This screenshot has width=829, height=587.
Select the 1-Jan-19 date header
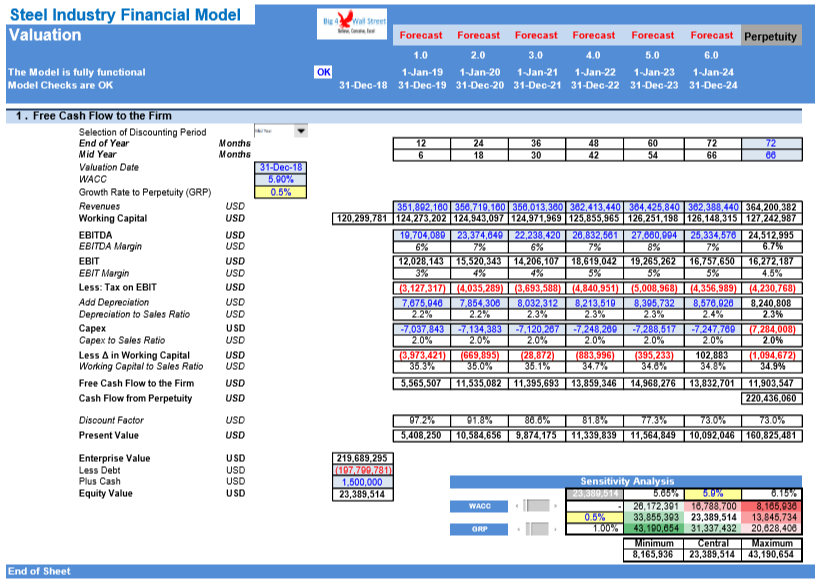[x=422, y=72]
